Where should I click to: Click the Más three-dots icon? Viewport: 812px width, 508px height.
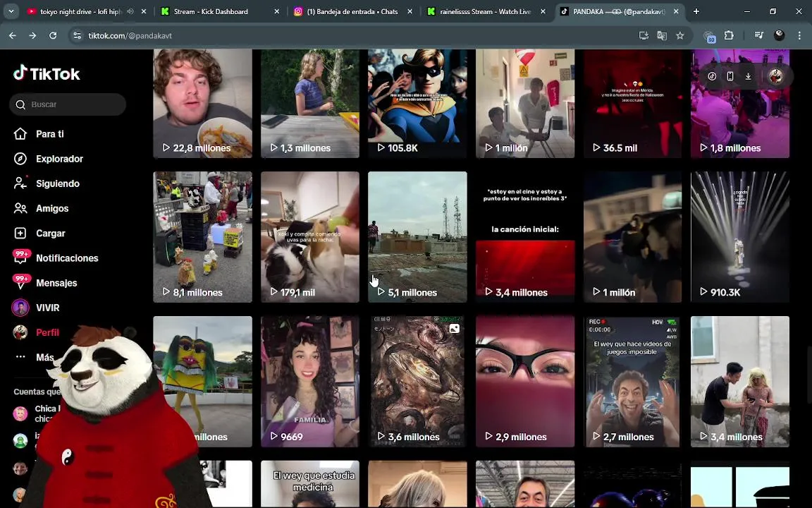coord(20,356)
